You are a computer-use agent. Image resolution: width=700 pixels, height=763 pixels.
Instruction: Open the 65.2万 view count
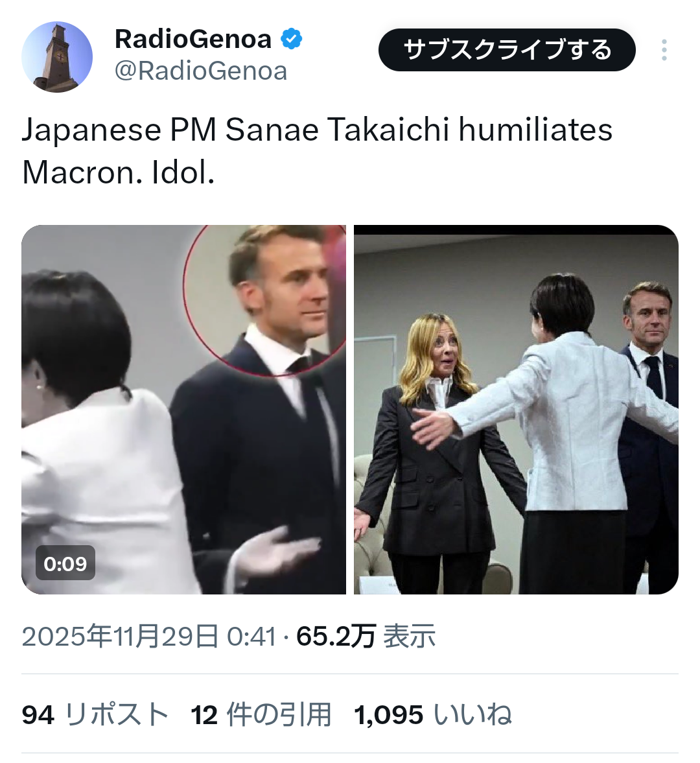coord(336,637)
